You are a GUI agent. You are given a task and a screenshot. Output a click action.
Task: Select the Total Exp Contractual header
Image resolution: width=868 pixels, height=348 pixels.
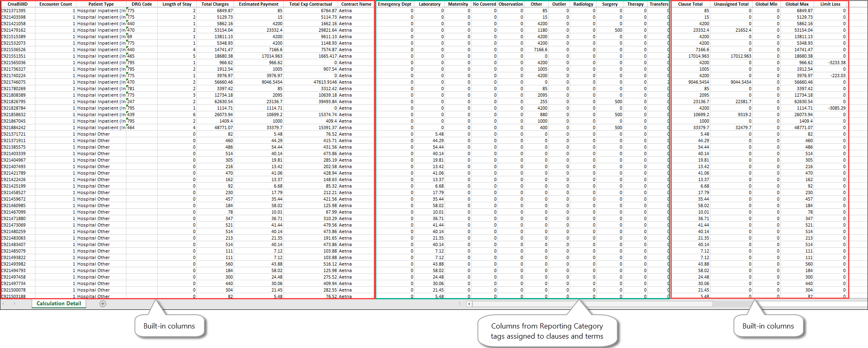[x=310, y=4]
